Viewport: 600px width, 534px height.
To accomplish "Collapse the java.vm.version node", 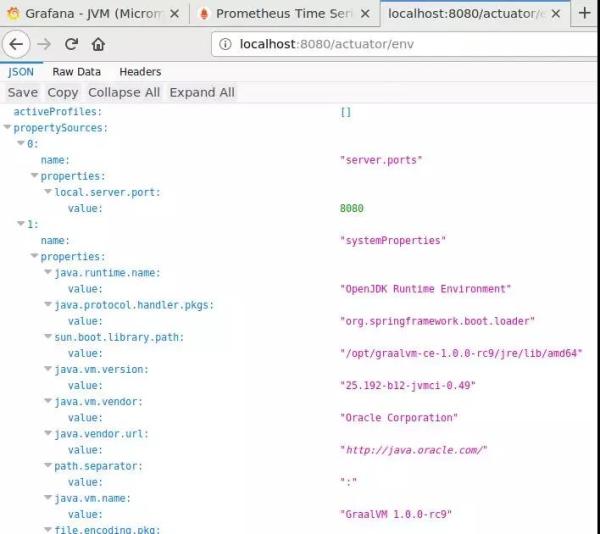I will coord(48,368).
